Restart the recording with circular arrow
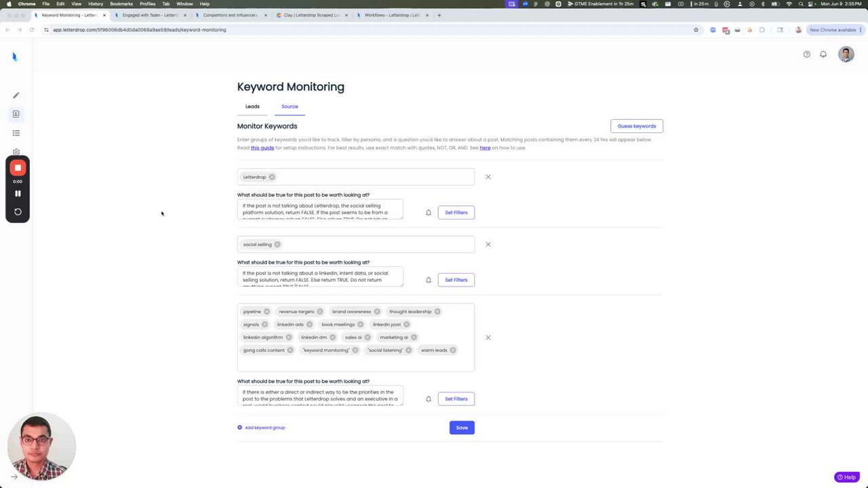 pyautogui.click(x=18, y=211)
